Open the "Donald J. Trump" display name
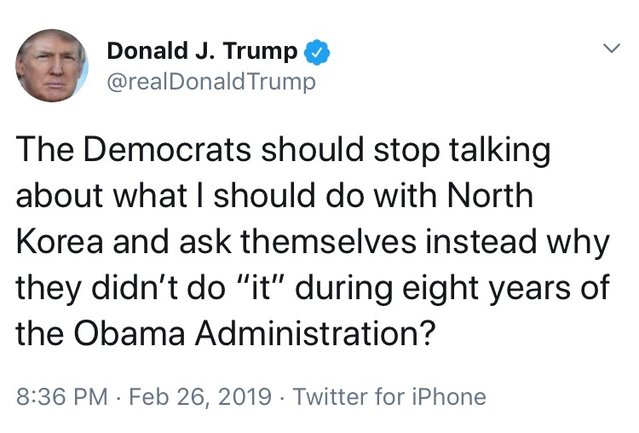 coord(202,49)
